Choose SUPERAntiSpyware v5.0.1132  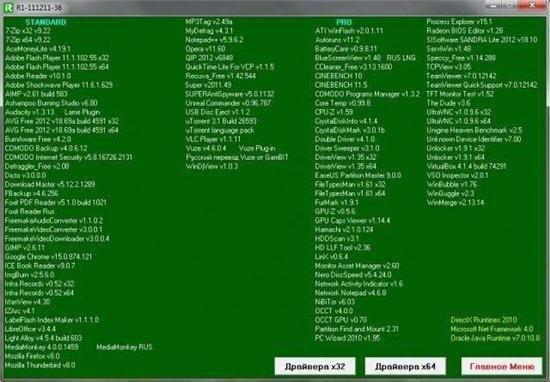(x=230, y=94)
